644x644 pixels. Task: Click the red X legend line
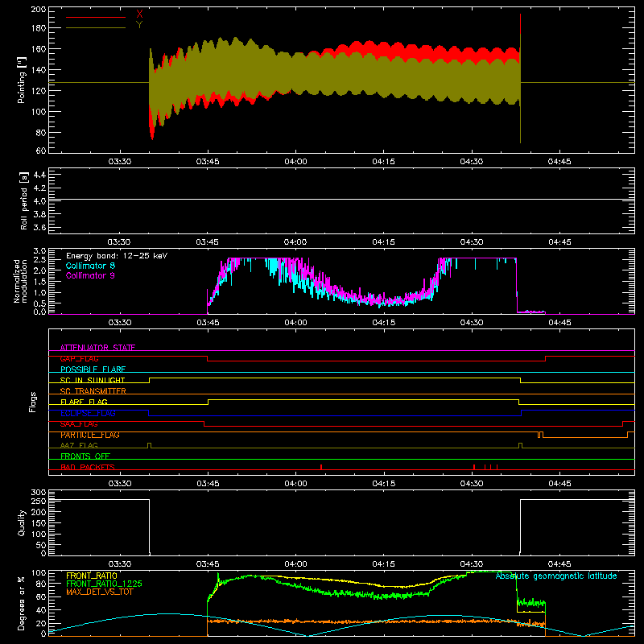(95, 17)
